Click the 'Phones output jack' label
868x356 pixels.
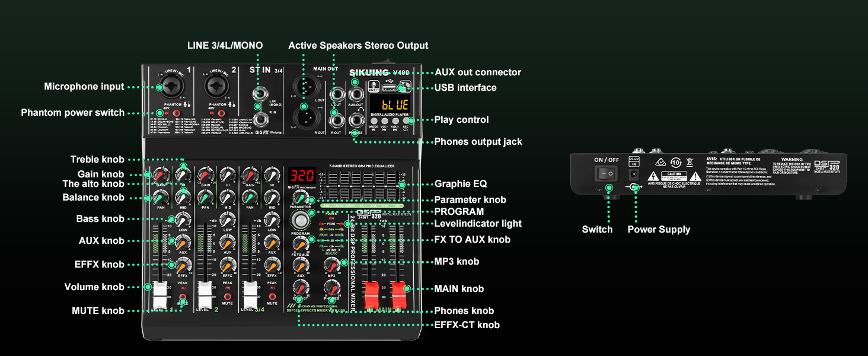[478, 142]
